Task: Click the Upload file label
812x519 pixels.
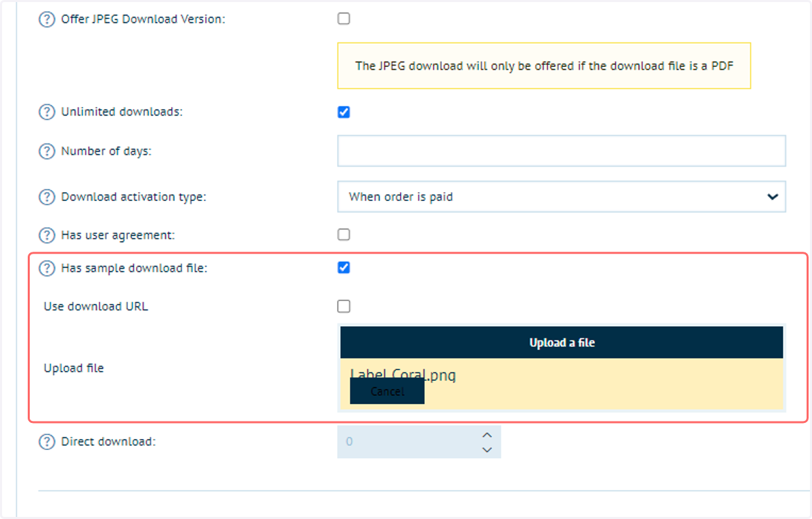Action: (x=74, y=369)
